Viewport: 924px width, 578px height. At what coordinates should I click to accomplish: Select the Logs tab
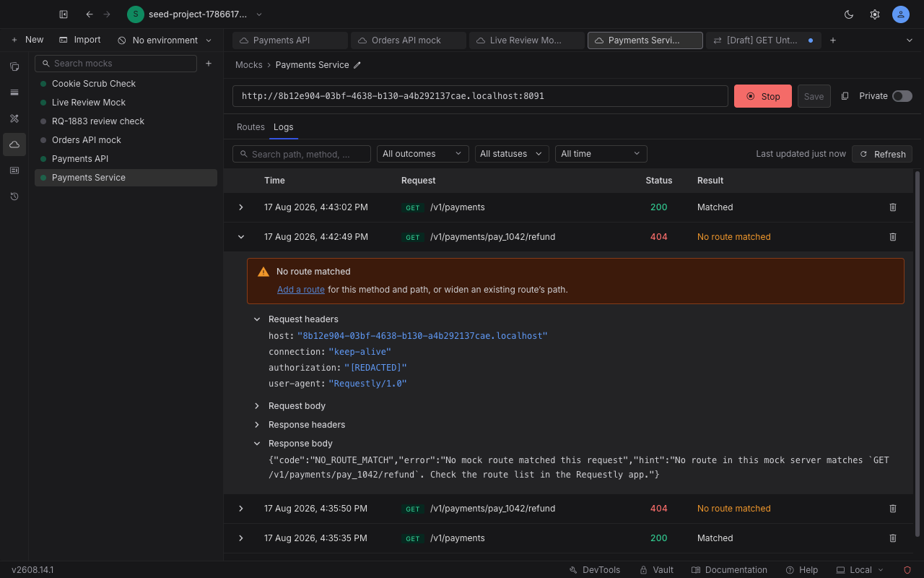click(x=283, y=127)
